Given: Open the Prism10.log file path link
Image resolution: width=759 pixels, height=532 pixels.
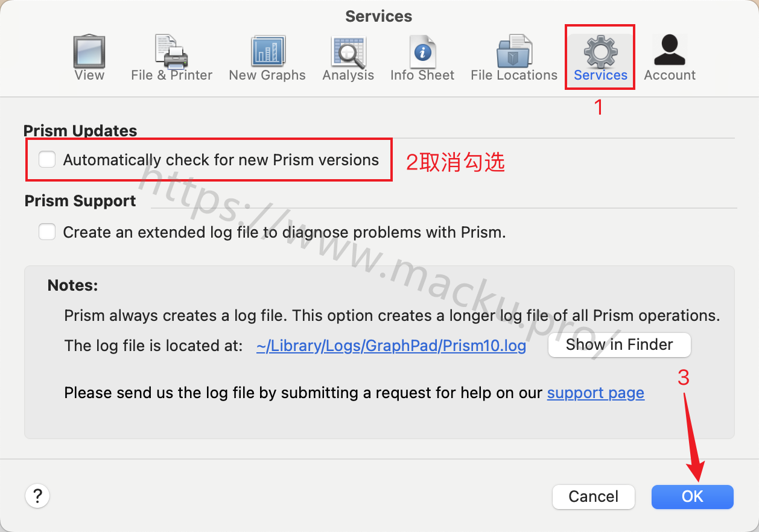Looking at the screenshot, I should [391, 346].
